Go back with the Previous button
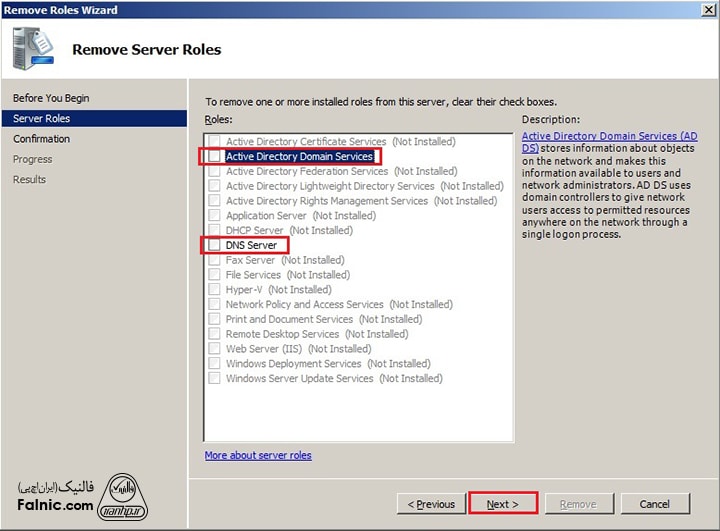720x531 pixels. click(430, 504)
